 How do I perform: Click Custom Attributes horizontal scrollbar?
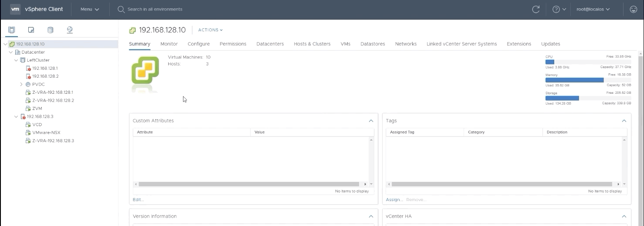coord(250,184)
